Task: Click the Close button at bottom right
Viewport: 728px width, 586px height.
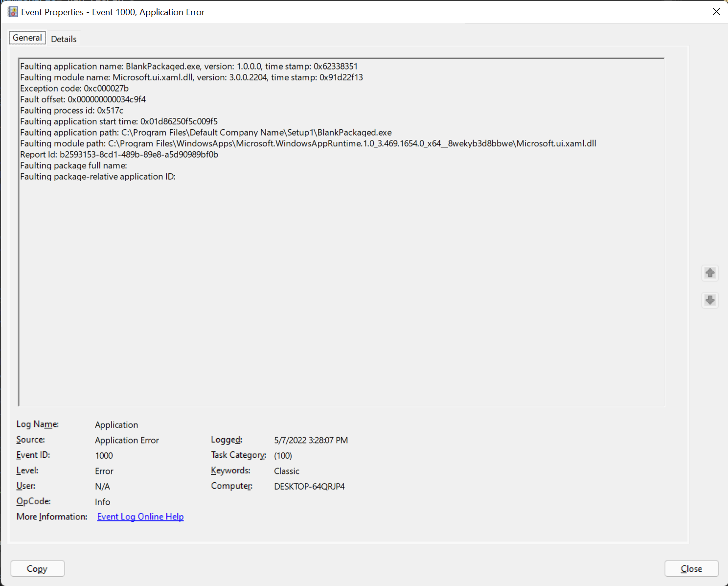Action: pyautogui.click(x=691, y=568)
